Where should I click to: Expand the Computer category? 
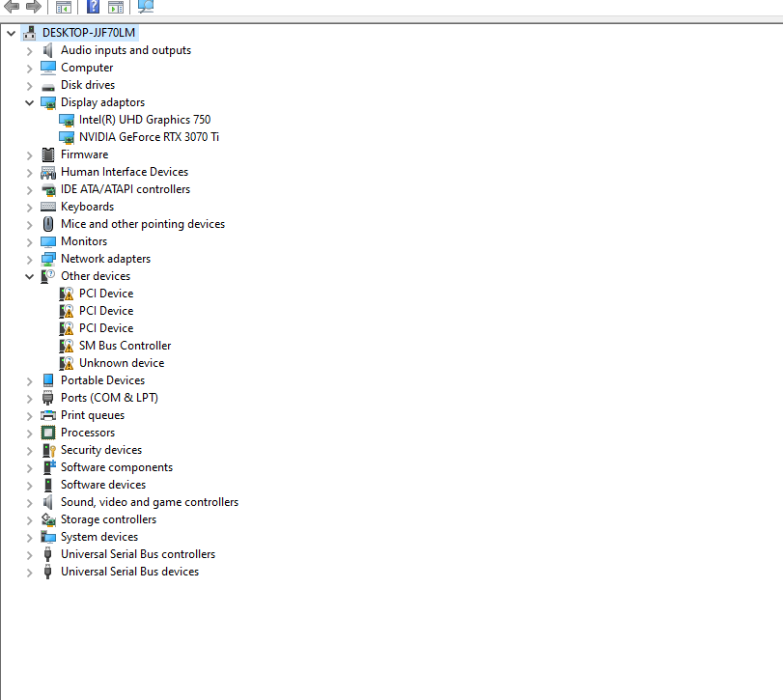click(x=30, y=69)
